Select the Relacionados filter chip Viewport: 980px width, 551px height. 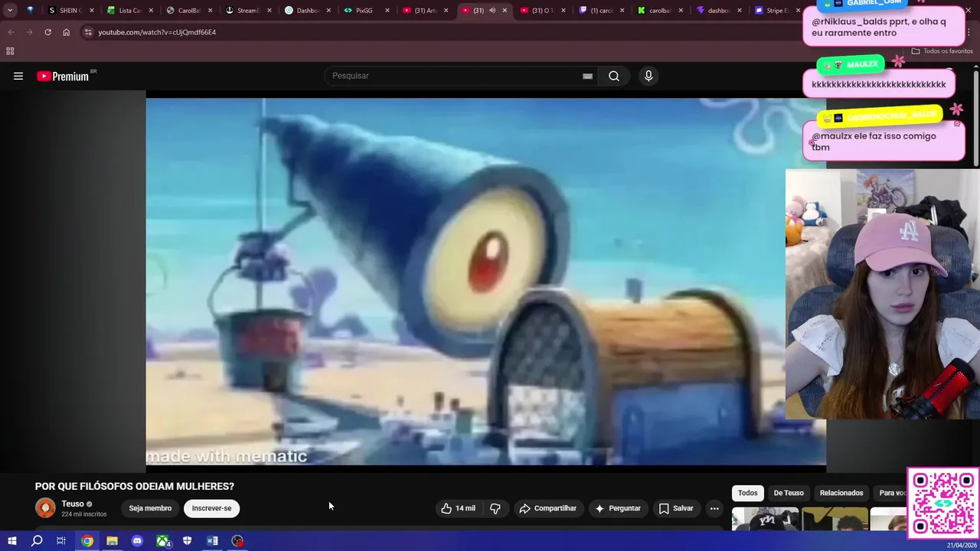click(841, 493)
